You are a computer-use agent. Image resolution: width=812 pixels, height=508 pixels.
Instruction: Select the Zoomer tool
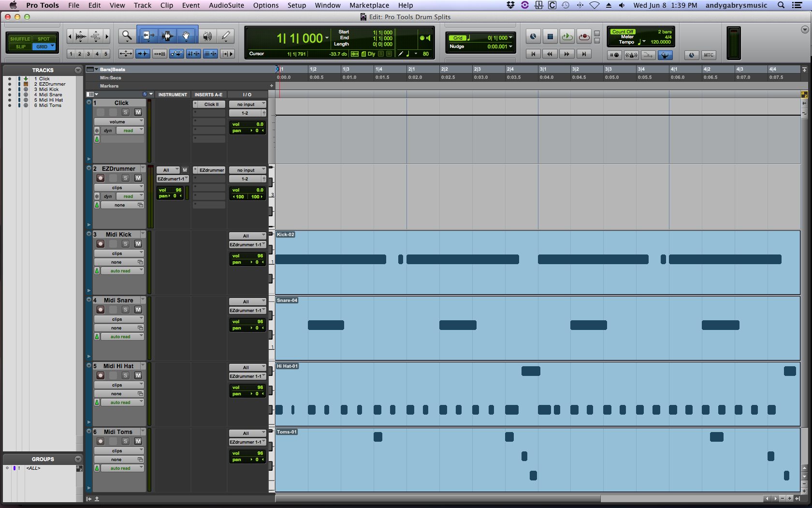[127, 36]
